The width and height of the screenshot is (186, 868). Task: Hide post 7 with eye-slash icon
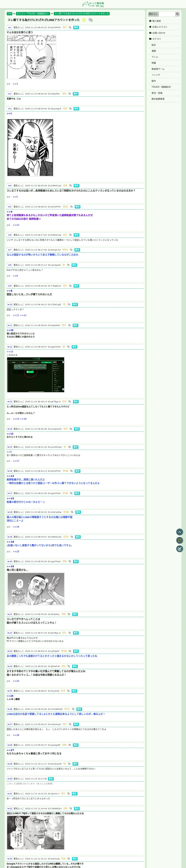click(x=71, y=250)
